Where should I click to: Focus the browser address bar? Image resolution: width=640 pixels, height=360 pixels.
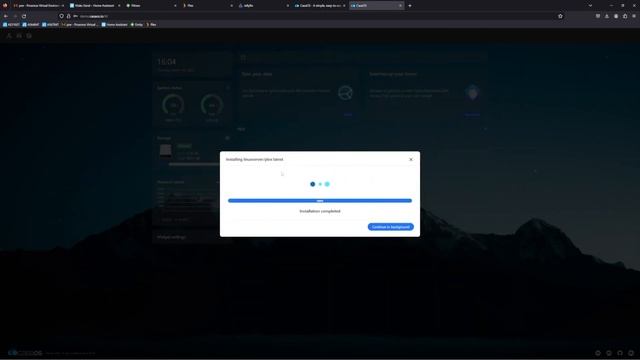click(x=310, y=16)
